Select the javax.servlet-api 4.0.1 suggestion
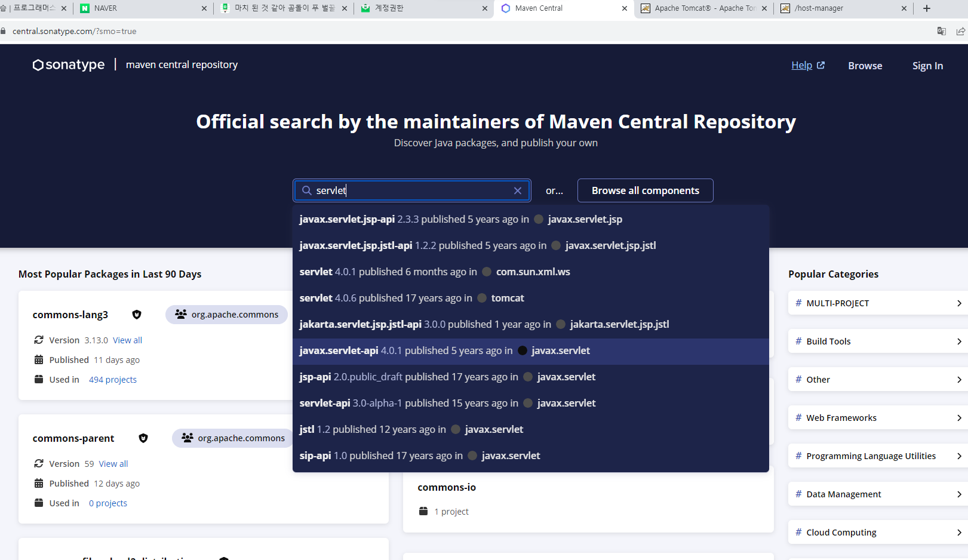This screenshot has height=560, width=968. [531, 350]
